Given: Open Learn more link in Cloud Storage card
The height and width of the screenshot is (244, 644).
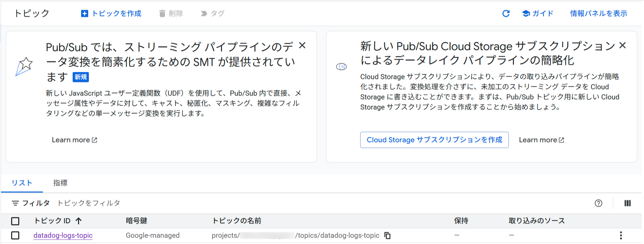Looking at the screenshot, I should click(x=541, y=140).
